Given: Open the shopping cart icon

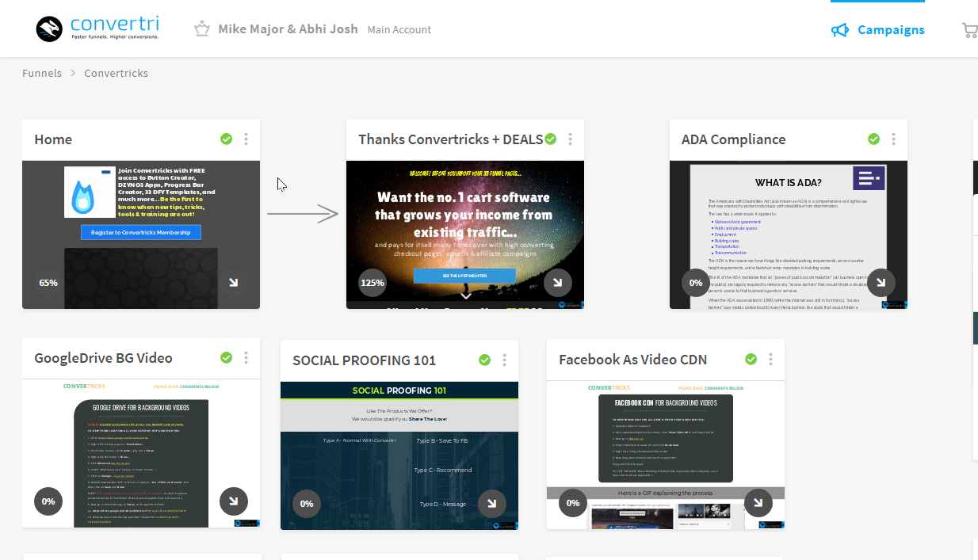Looking at the screenshot, I should (968, 29).
